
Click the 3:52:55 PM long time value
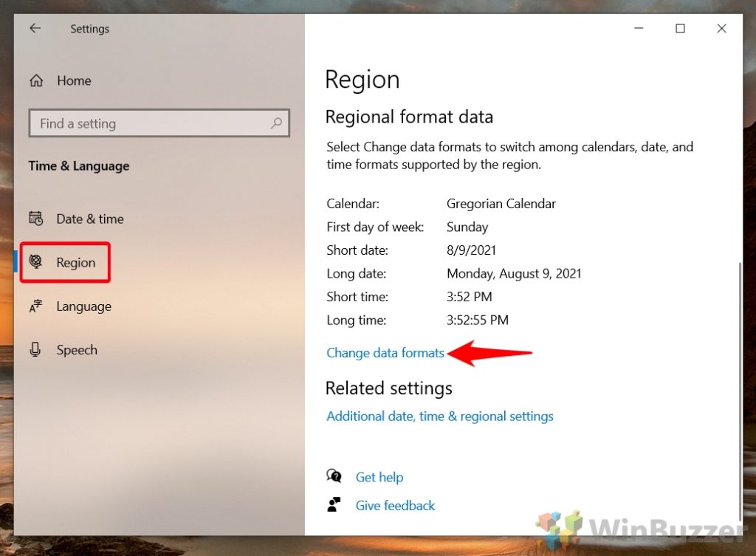pos(478,320)
